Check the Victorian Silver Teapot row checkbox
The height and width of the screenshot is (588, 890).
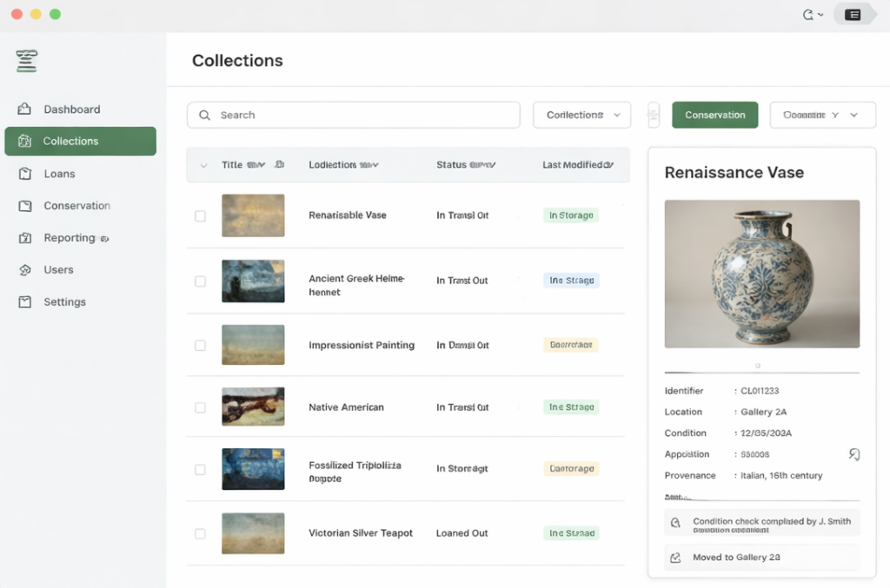point(201,533)
